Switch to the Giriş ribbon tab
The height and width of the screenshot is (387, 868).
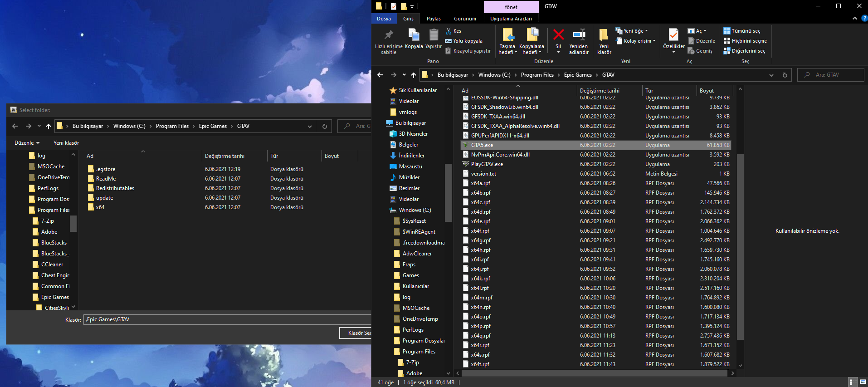(x=408, y=19)
